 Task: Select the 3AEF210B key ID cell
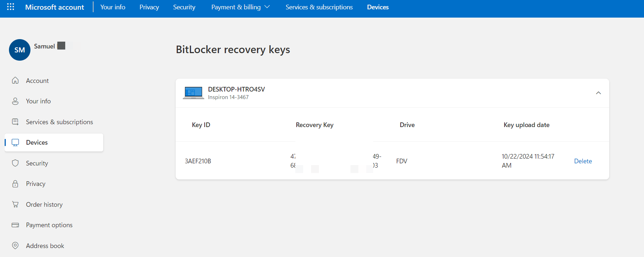point(198,161)
